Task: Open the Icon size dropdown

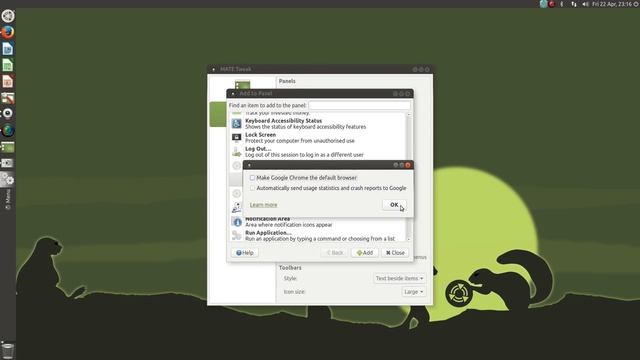Action: 413,292
